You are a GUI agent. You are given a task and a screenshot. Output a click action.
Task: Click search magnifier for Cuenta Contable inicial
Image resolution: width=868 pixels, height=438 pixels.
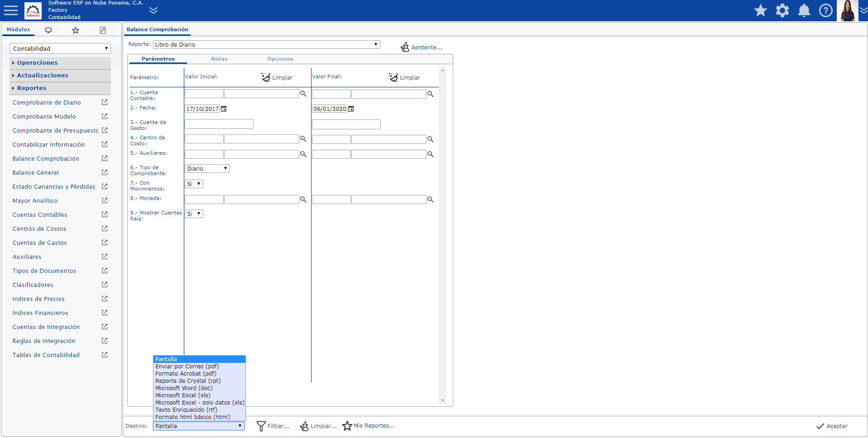(x=303, y=94)
